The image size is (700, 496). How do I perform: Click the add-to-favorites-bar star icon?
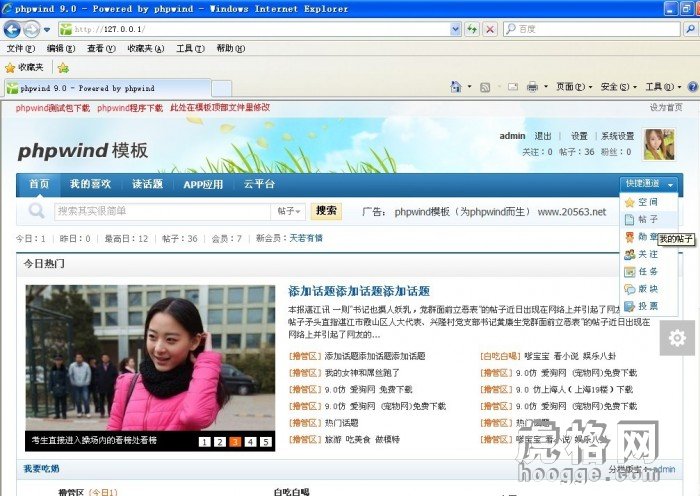click(x=63, y=68)
